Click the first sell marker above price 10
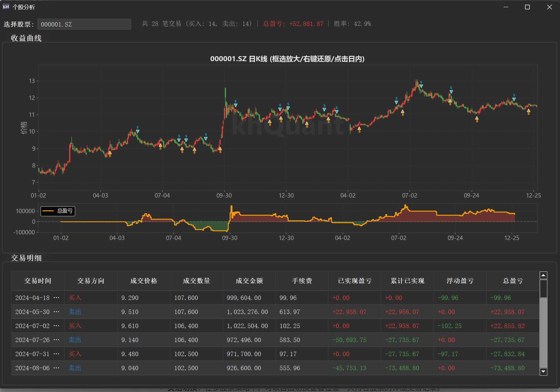The height and width of the screenshot is (392, 560). [138, 131]
